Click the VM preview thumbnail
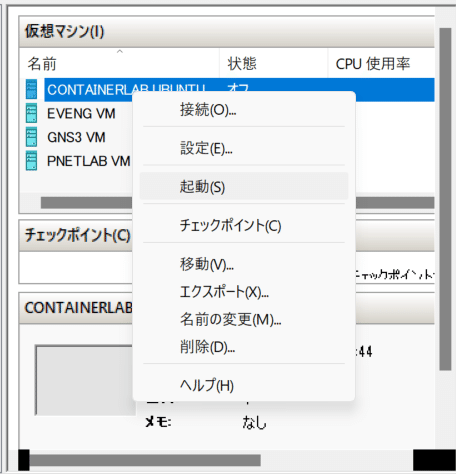The height and width of the screenshot is (474, 456). pyautogui.click(x=85, y=380)
